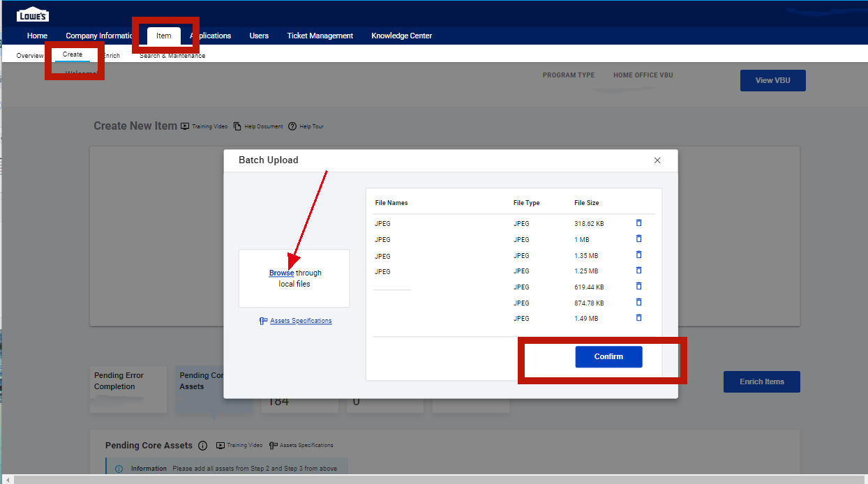Screen dimensions: 868x484
Task: Open Assets Specifications beside Pending Core Assets heading
Action: click(x=301, y=445)
